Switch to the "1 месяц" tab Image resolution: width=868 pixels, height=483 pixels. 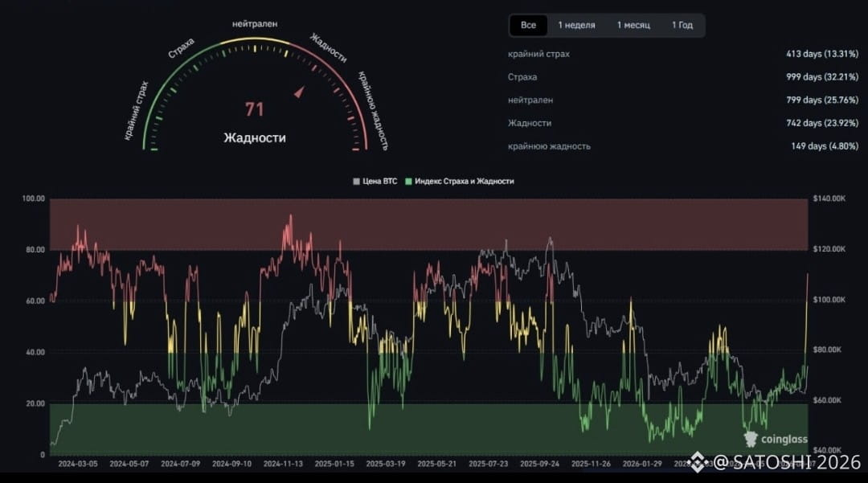point(633,26)
